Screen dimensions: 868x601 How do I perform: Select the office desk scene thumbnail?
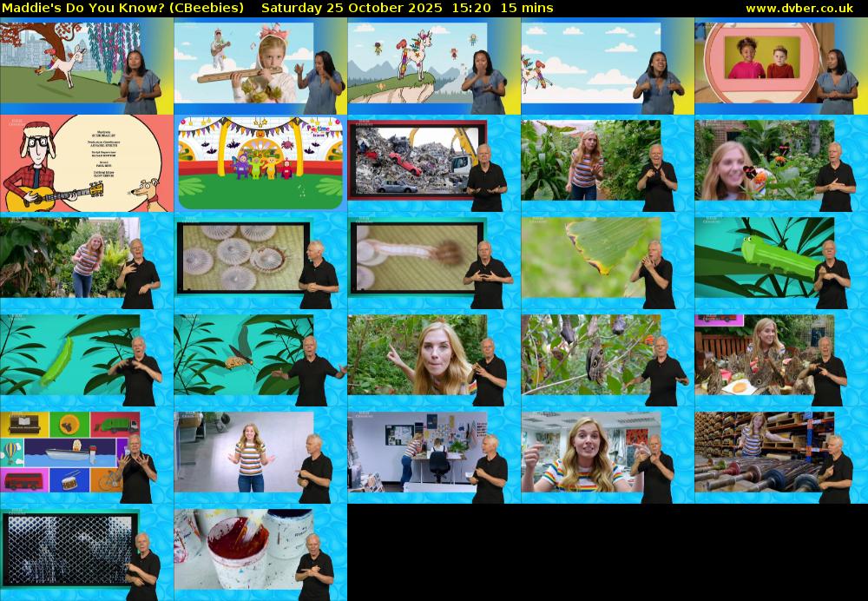click(425, 453)
